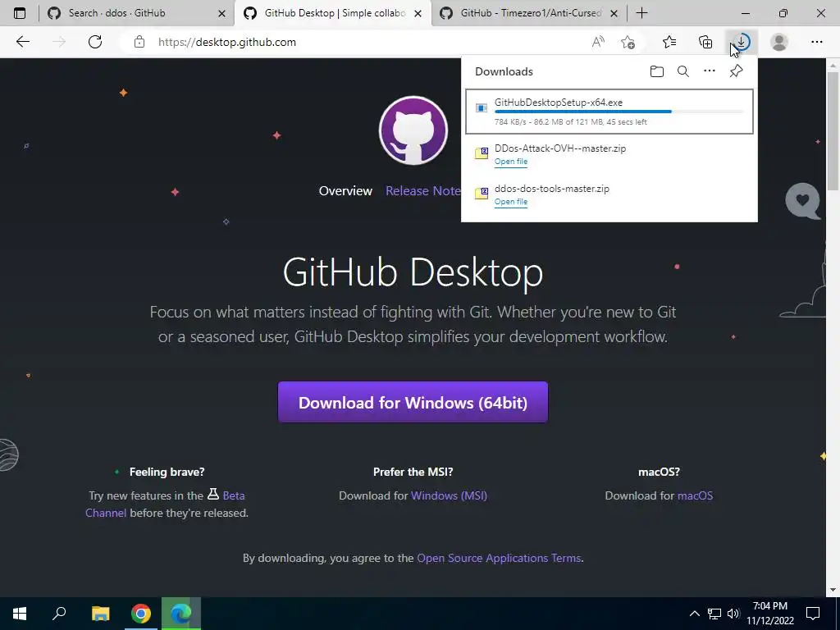Click the Feeling brave? heading
This screenshot has width=840, height=630.
[x=167, y=472]
